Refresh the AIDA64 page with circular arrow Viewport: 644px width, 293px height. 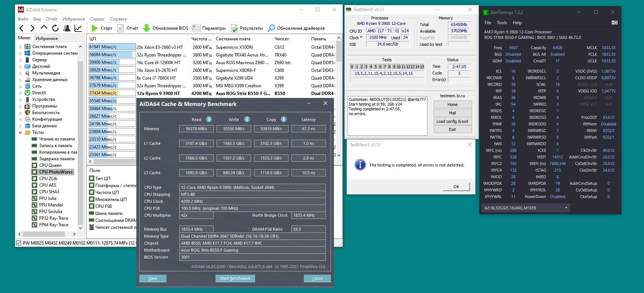click(55, 28)
